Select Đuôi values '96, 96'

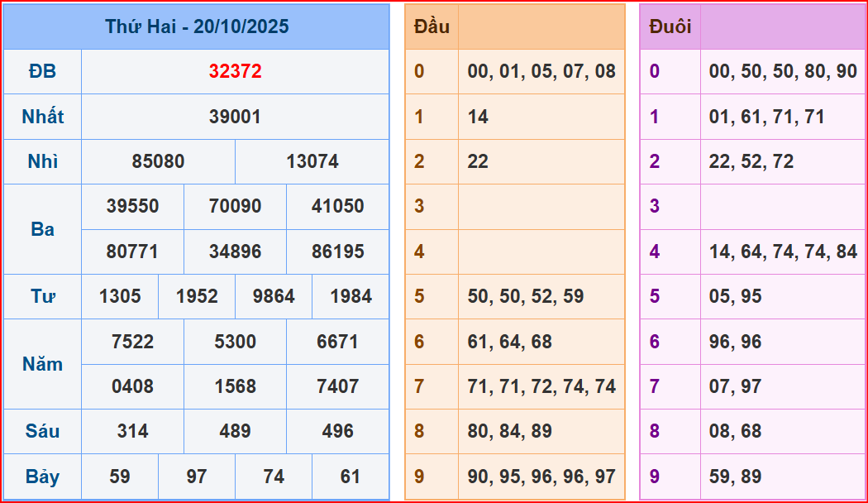(735, 342)
